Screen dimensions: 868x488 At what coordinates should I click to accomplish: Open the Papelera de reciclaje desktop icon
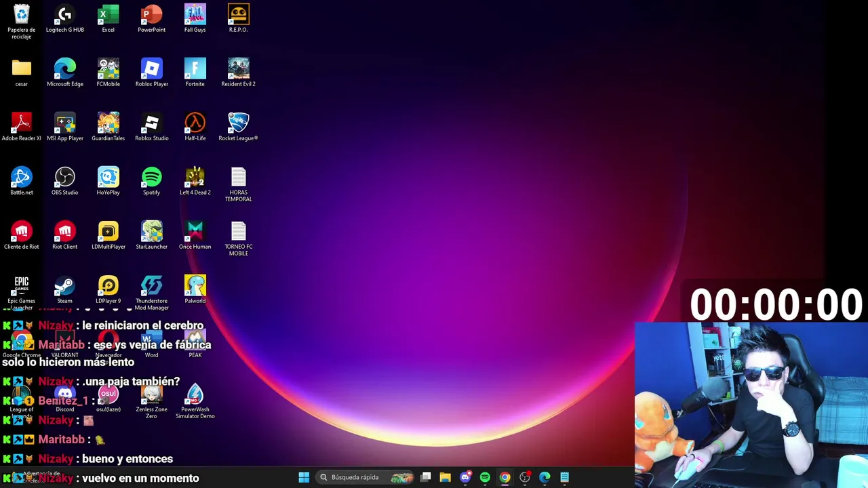pos(22,22)
